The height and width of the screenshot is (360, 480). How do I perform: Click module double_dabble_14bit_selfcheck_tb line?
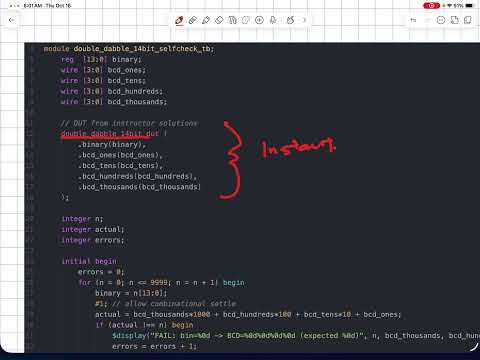click(129, 49)
